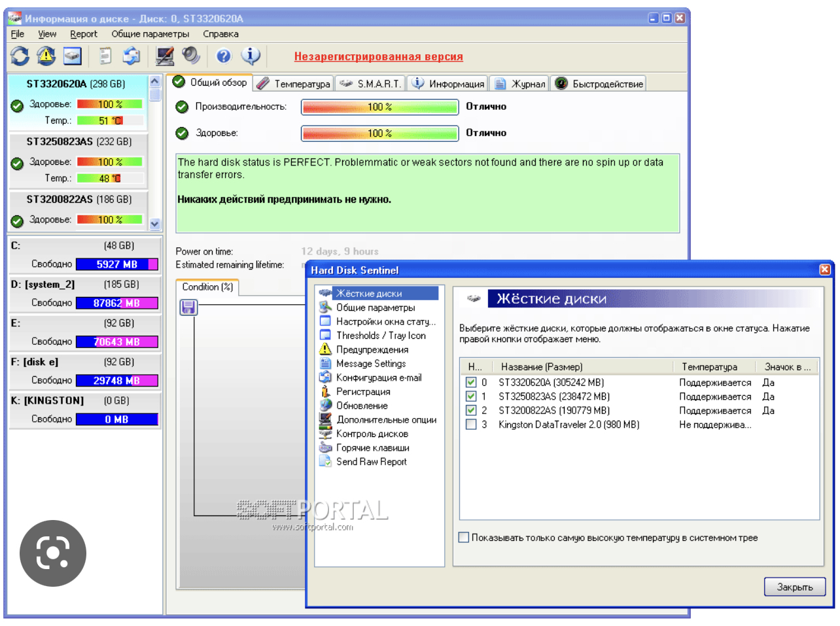Select the Condition (%) tab
Screen dimensions: 840x626
tap(207, 287)
